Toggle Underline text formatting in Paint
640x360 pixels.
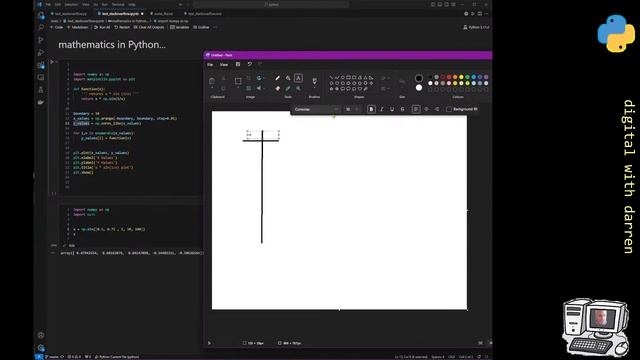(392, 109)
